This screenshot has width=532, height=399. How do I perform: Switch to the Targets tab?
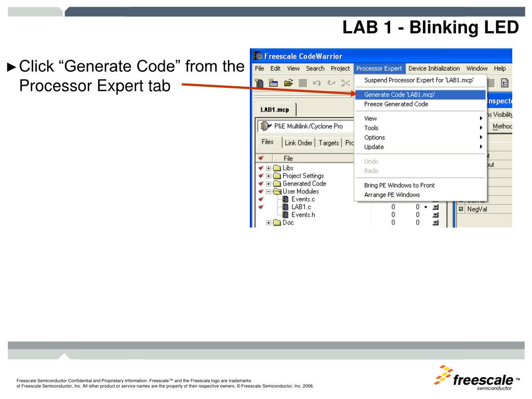pos(329,143)
